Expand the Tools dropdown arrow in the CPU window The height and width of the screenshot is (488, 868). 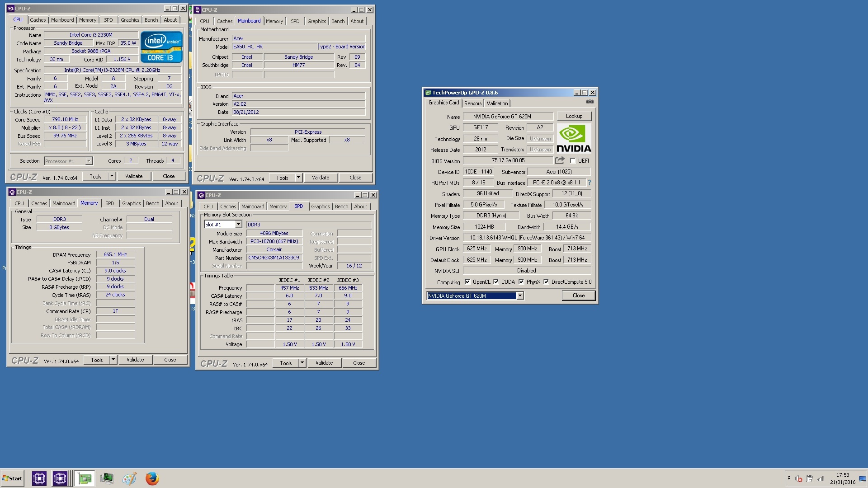click(x=112, y=176)
